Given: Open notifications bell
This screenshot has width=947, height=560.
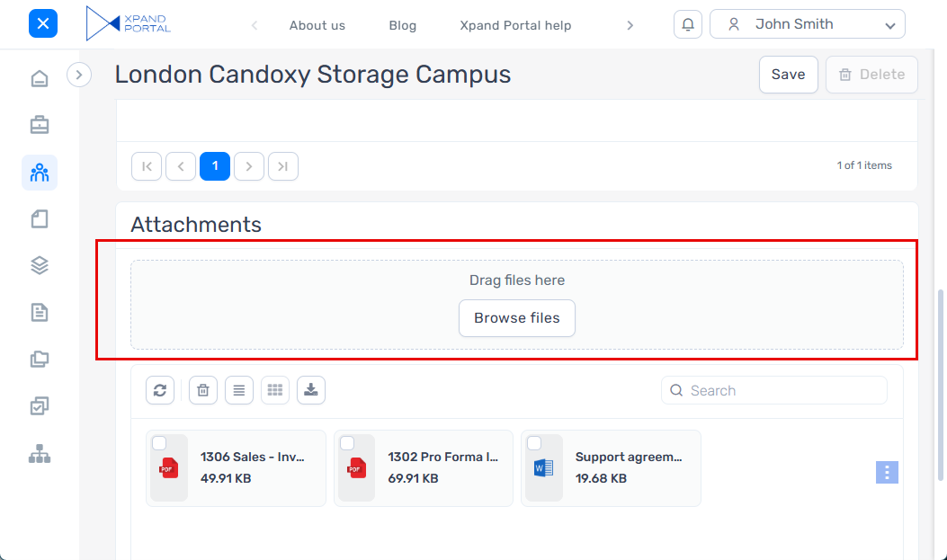Looking at the screenshot, I should [x=688, y=24].
